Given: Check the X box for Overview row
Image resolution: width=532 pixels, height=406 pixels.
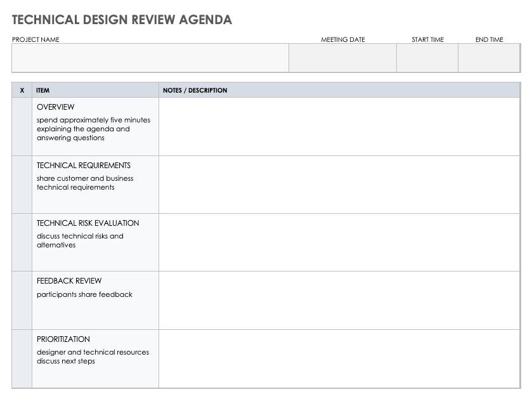Looking at the screenshot, I should click(x=22, y=126).
